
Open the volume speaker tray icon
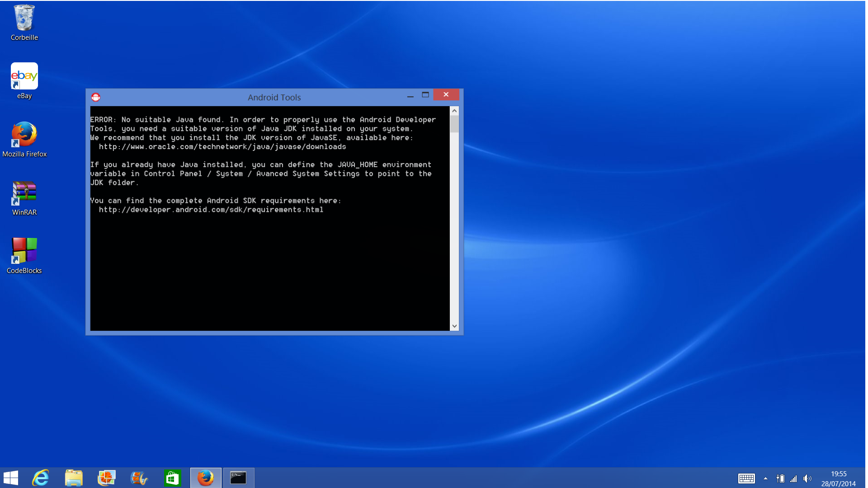[x=807, y=479]
